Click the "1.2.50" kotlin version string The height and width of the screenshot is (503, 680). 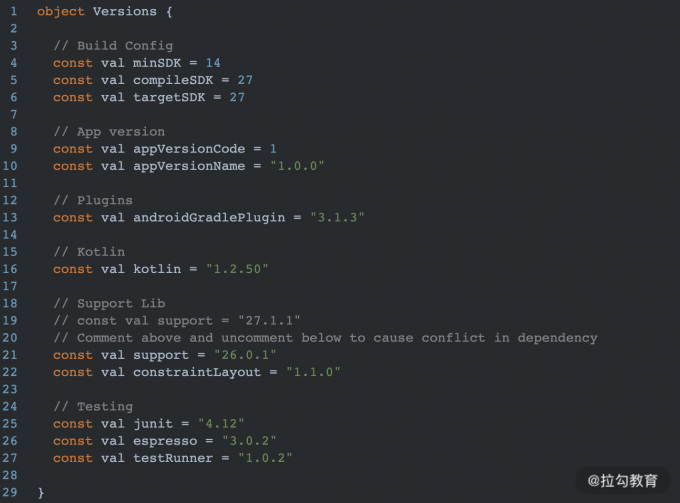click(x=237, y=269)
